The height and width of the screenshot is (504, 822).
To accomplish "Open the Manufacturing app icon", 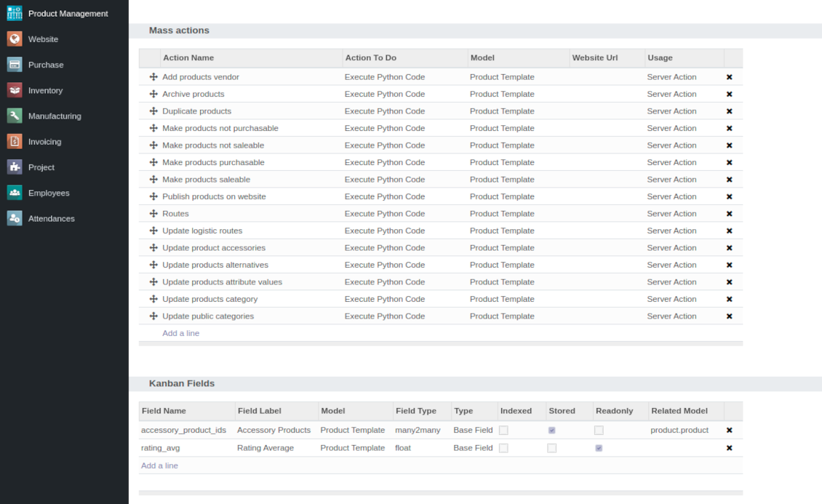I will (x=15, y=116).
